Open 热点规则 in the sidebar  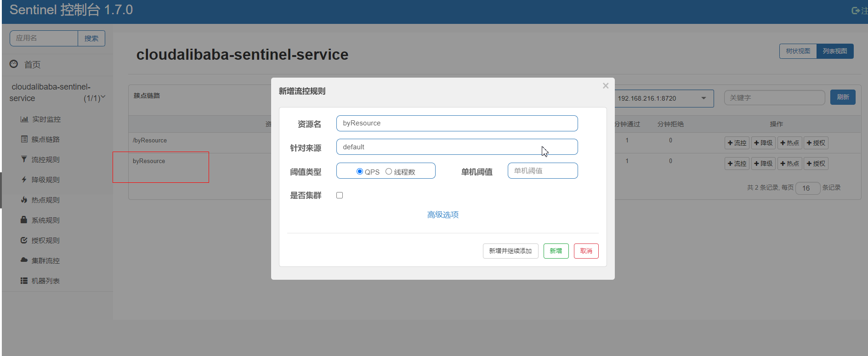pyautogui.click(x=45, y=200)
